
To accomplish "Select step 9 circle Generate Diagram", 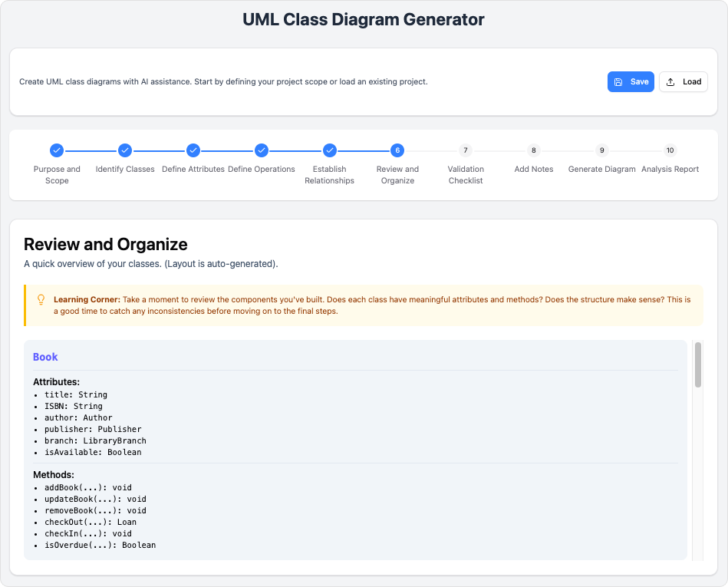I will click(x=602, y=150).
